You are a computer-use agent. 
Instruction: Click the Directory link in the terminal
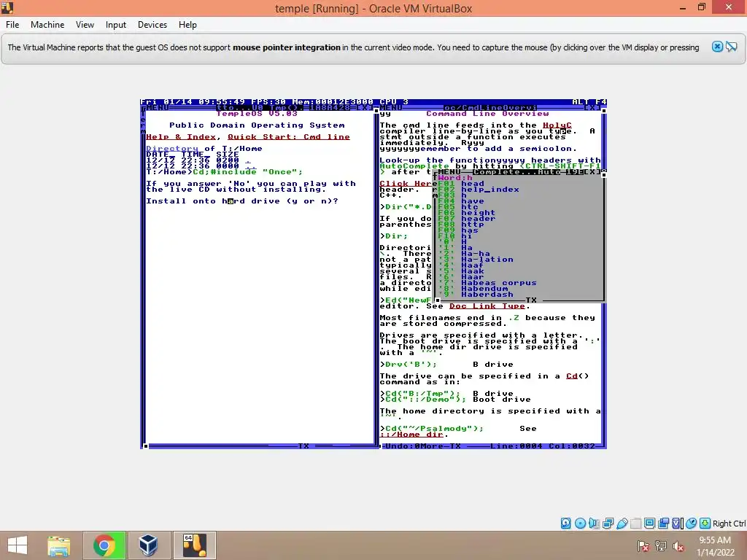coord(172,149)
